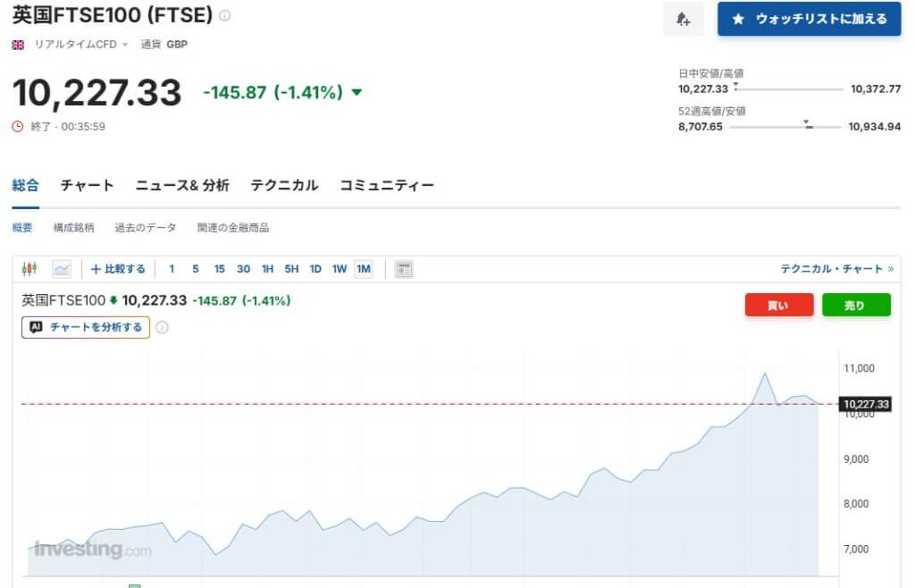Click the 7,000 axis label
Screen dimensions: 915x588
(x=856, y=549)
